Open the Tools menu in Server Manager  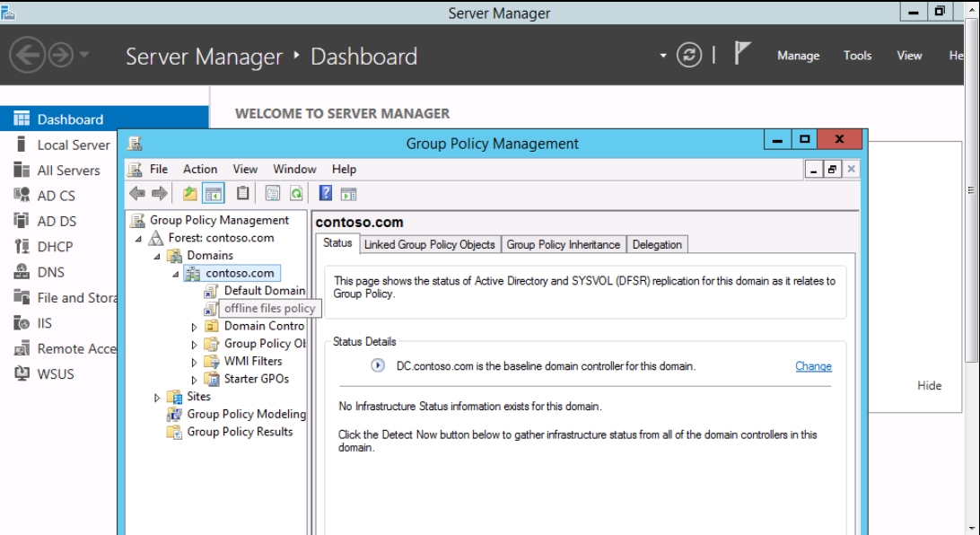coord(857,56)
